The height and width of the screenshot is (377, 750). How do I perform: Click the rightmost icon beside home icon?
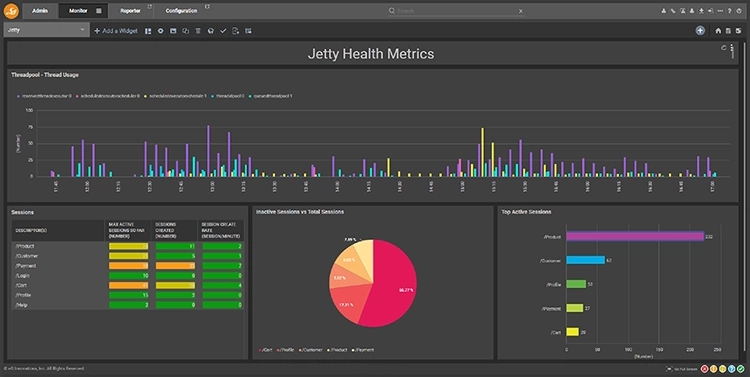coord(739,31)
